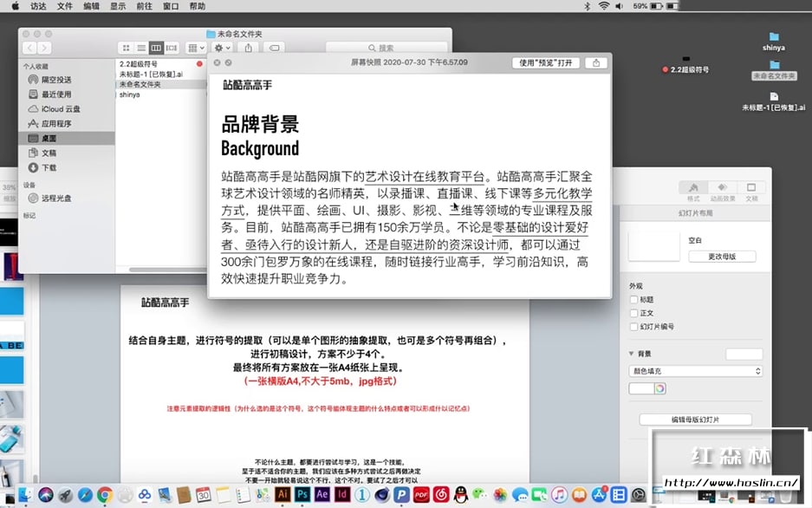812x508 pixels.
Task: Click the 编辑母版幻灯片 button
Action: pos(695,420)
